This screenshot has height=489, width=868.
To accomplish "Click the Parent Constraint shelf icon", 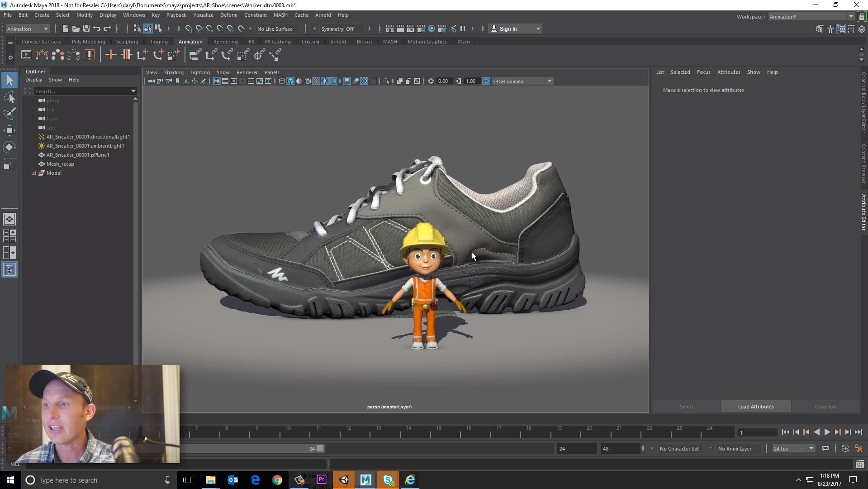I will tap(195, 55).
